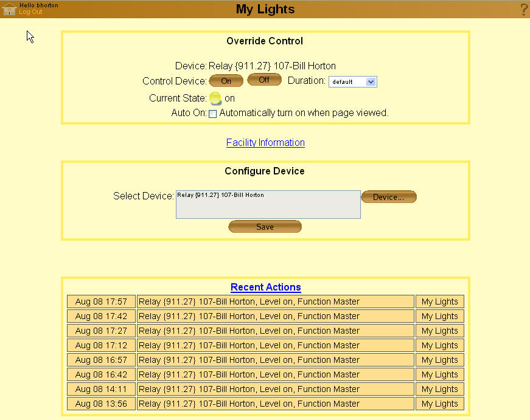Open the Duration dropdown
530x420 pixels.
click(x=353, y=81)
